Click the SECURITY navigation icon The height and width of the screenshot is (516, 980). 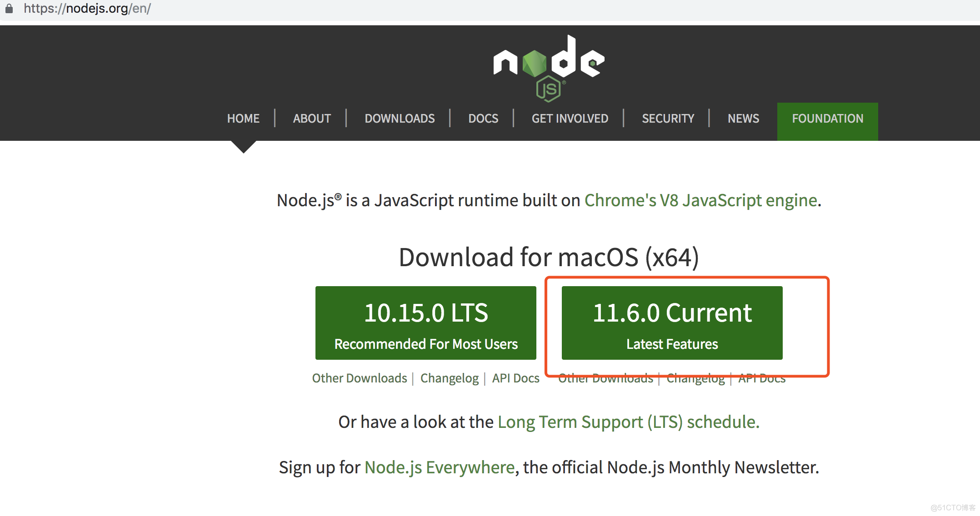[x=668, y=119]
